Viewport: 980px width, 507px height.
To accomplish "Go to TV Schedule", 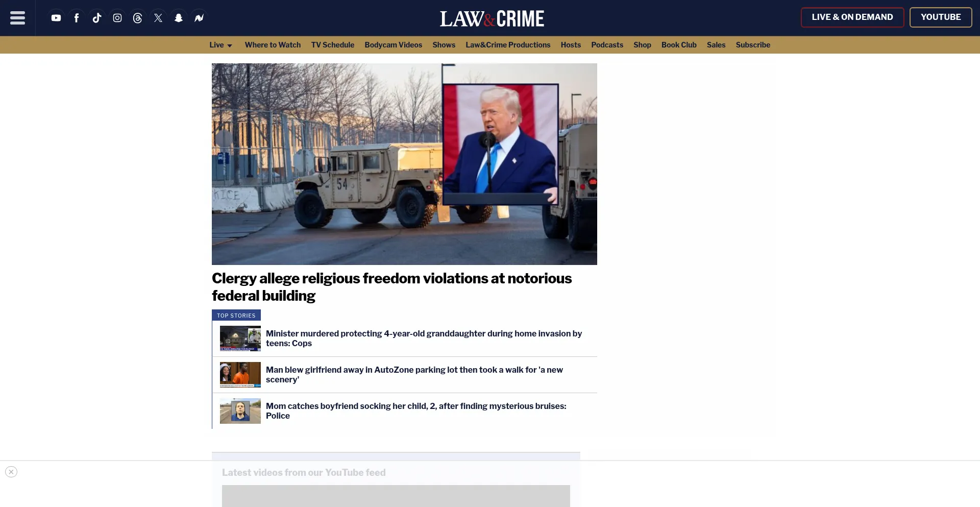I will [333, 45].
